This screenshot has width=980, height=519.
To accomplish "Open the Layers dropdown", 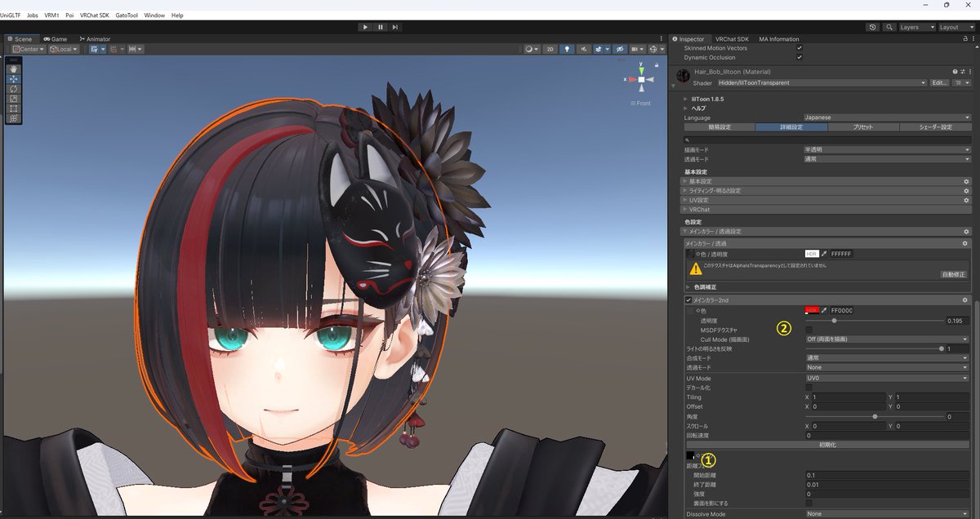I will tap(916, 27).
